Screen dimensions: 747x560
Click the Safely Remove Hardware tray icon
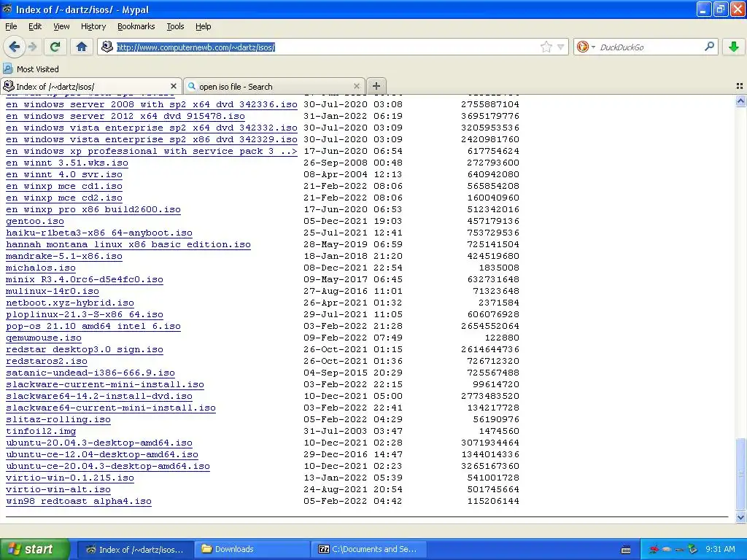(692, 549)
